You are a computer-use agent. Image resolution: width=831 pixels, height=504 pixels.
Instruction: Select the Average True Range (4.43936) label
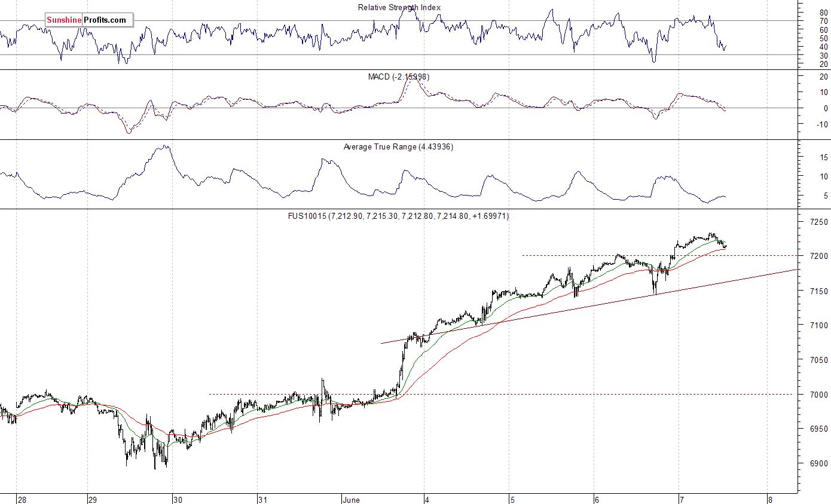[398, 146]
